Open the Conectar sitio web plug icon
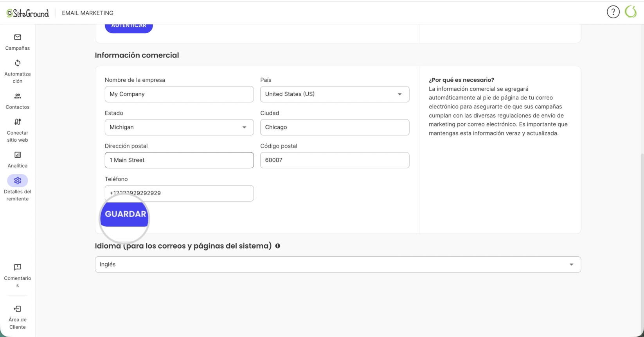Screen dimensions: 644x337 [18, 122]
